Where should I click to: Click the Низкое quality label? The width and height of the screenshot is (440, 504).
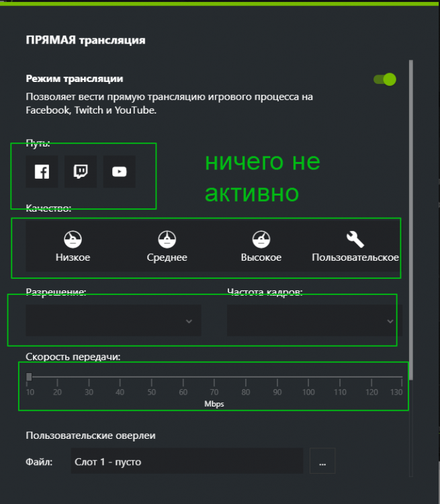(73, 257)
